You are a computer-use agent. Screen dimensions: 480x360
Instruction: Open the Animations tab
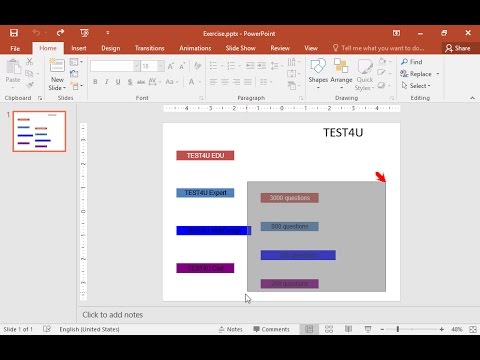(195, 48)
